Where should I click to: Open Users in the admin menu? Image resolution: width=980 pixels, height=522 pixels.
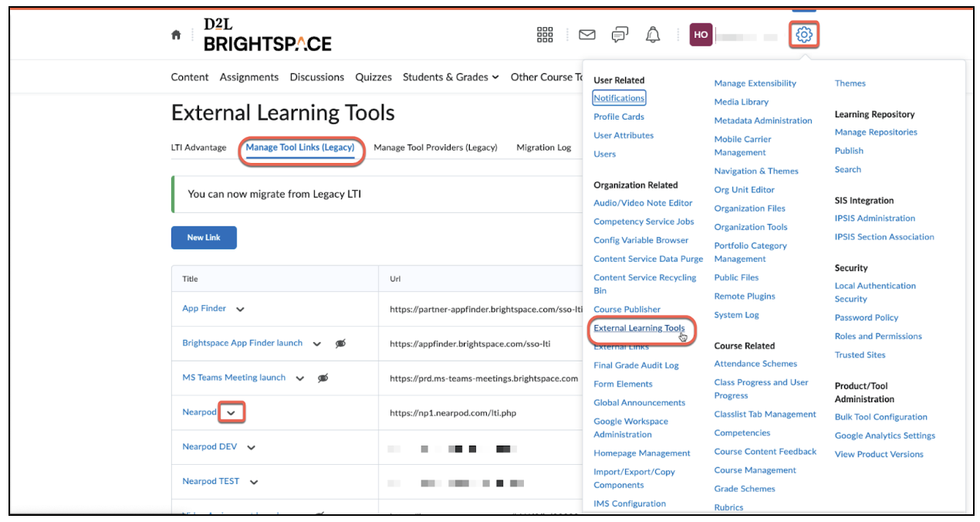coord(605,154)
